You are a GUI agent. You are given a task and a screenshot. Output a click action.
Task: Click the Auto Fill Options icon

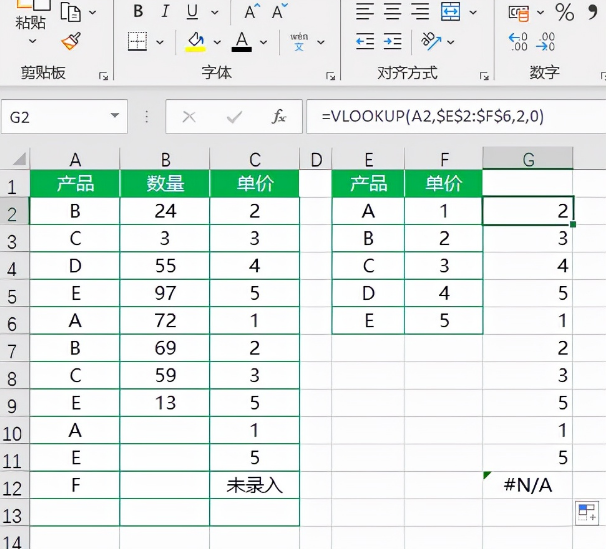[587, 513]
